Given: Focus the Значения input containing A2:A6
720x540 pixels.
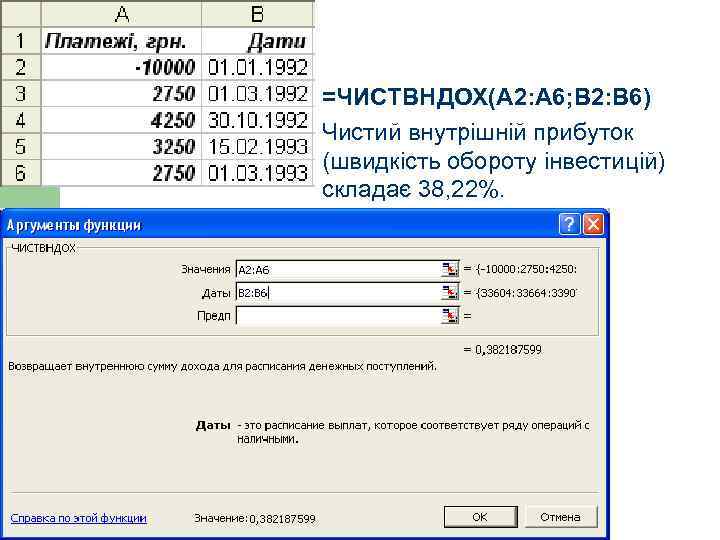Looking at the screenshot, I should [338, 269].
